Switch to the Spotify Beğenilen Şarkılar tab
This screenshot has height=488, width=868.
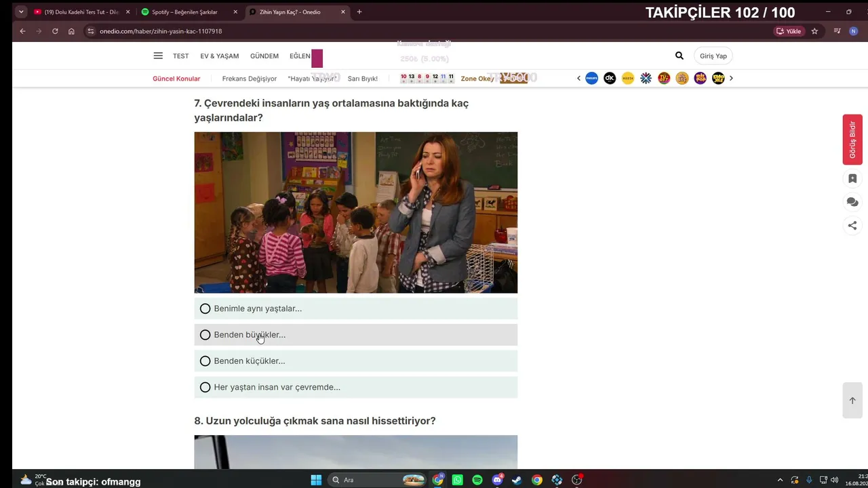click(x=189, y=12)
